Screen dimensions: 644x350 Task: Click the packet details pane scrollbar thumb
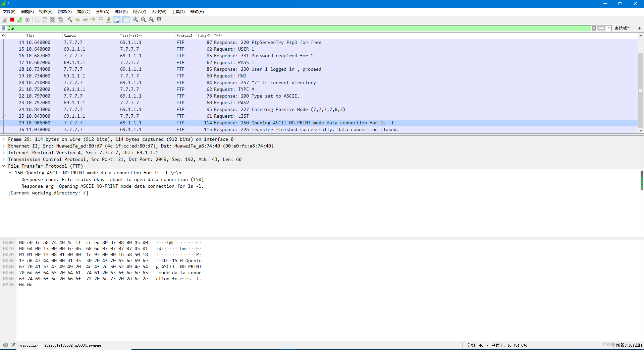click(x=642, y=180)
